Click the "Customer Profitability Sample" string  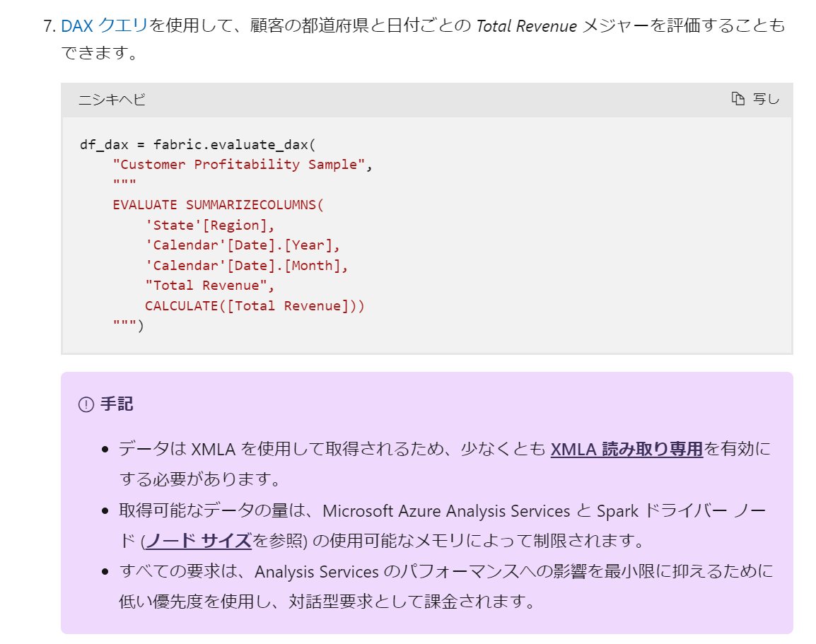pos(239,165)
